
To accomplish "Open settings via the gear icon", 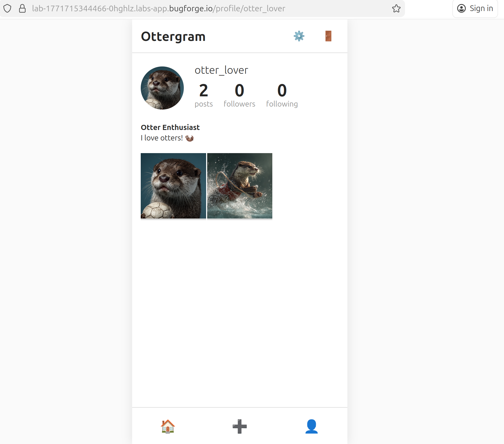I will [299, 36].
